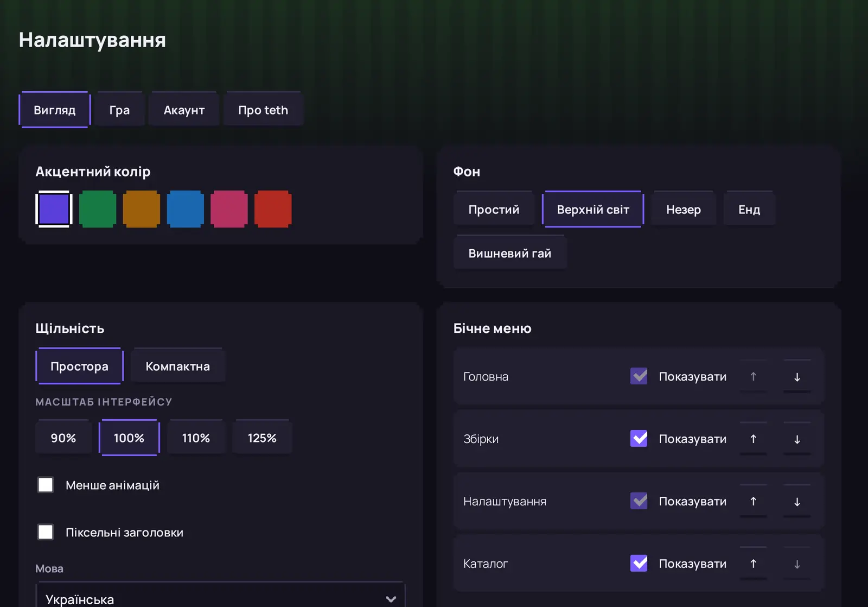868x607 pixels.
Task: Click the Головна sidebar menu label
Action: pyautogui.click(x=486, y=376)
